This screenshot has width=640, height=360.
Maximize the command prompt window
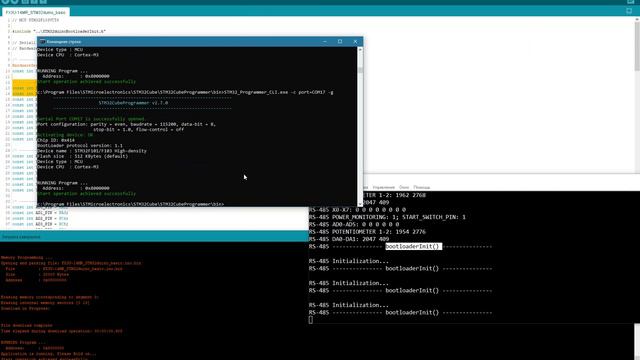tap(340, 42)
